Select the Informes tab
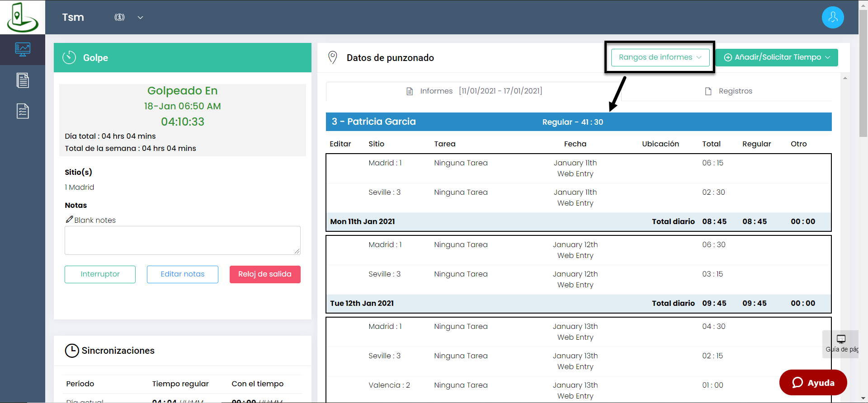The image size is (868, 403). (x=474, y=91)
